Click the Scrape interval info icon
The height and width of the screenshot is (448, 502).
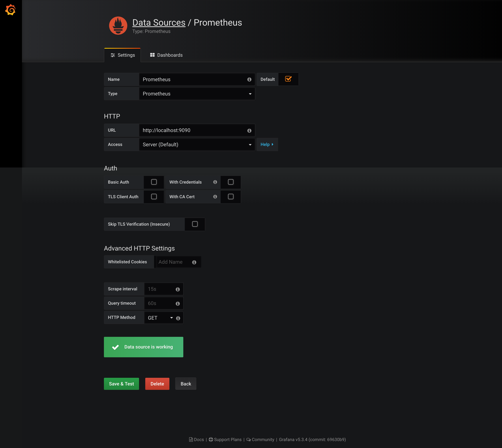[178, 289]
